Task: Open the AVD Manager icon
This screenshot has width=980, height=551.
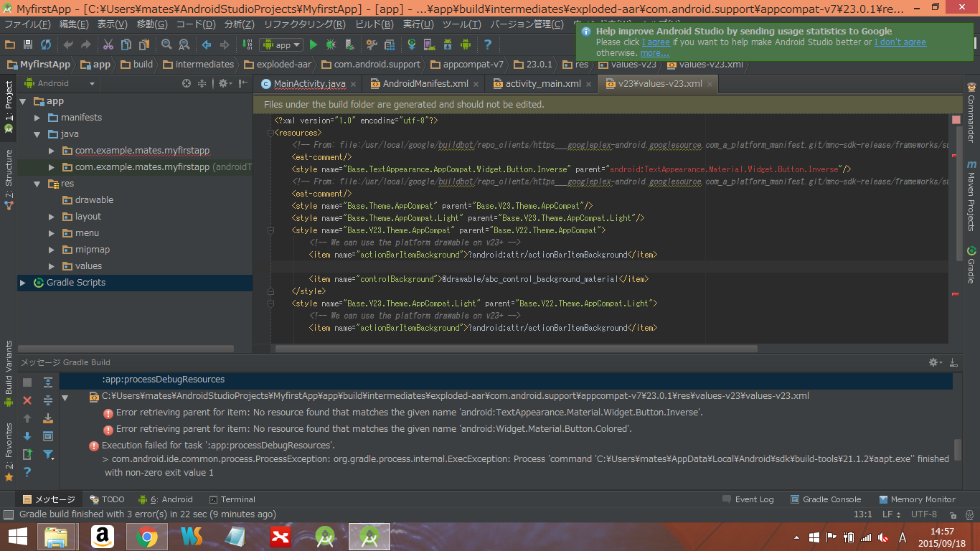Action: 430,44
